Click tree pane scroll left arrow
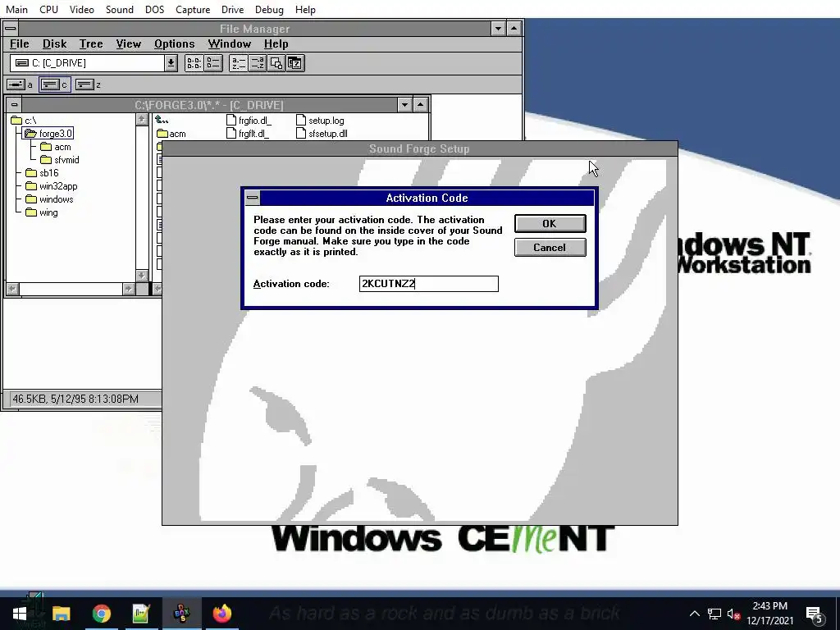The image size is (840, 630). point(12,290)
